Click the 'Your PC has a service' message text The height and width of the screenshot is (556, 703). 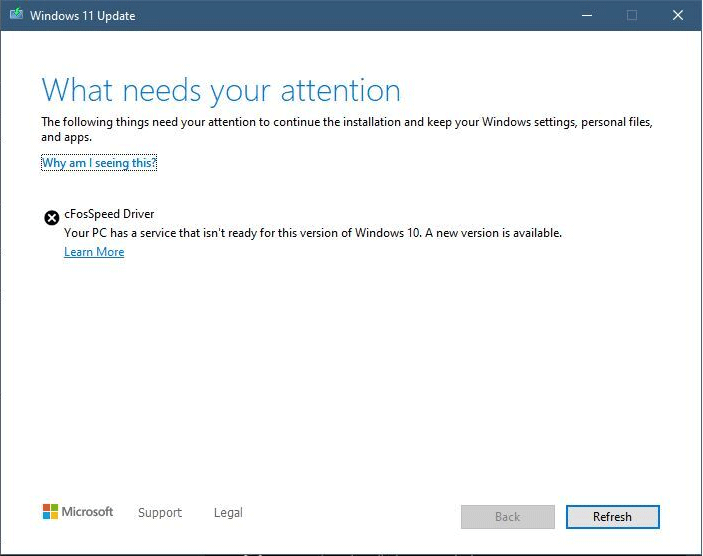(313, 233)
